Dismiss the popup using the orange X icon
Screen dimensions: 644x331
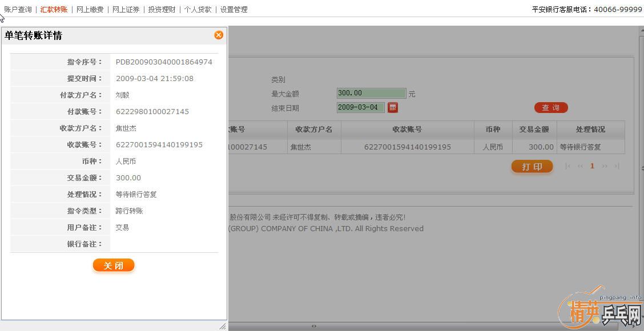point(218,35)
